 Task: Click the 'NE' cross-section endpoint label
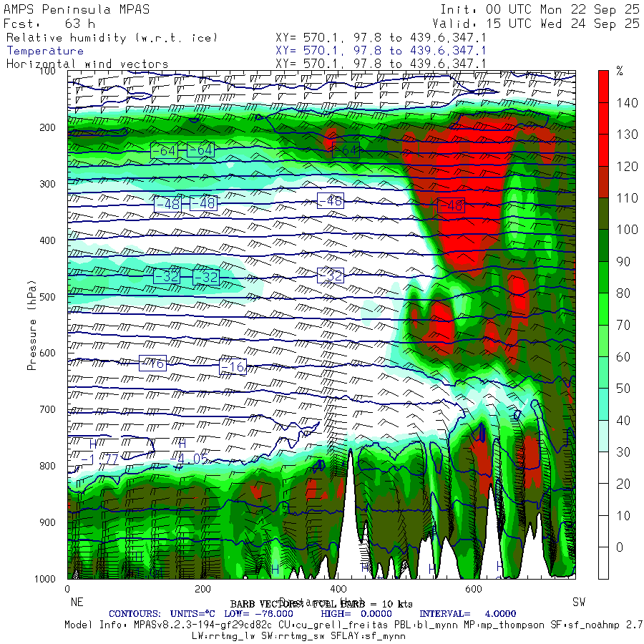click(77, 602)
